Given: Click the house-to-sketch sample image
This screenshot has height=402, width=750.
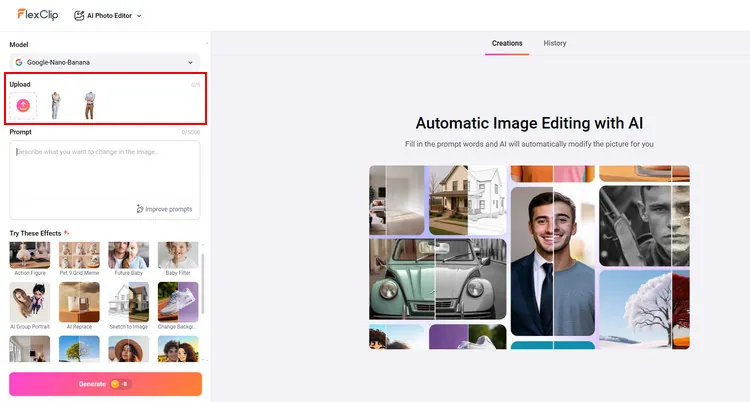Looking at the screenshot, I should [x=467, y=200].
